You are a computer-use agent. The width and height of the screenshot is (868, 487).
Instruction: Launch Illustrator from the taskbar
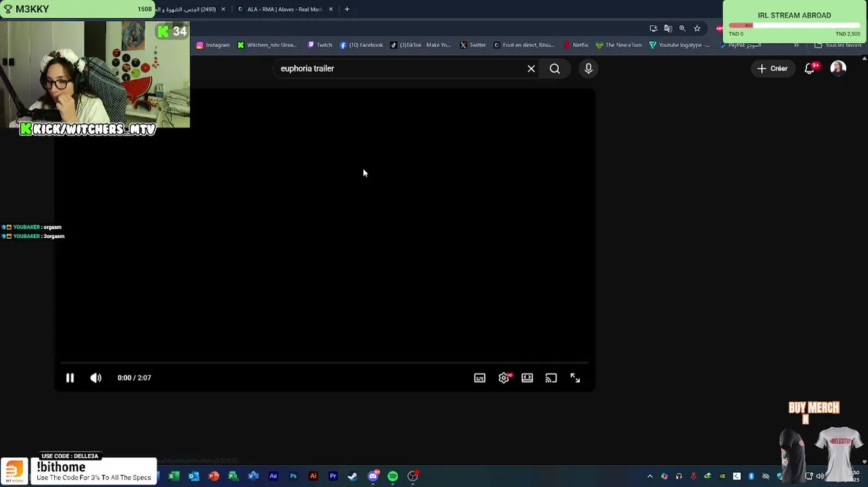313,476
